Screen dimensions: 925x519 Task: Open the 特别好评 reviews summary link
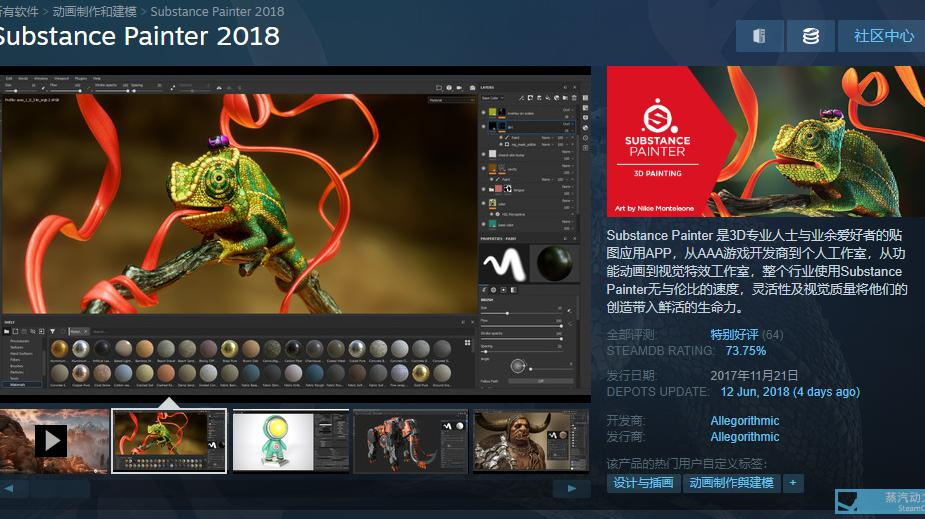(734, 335)
